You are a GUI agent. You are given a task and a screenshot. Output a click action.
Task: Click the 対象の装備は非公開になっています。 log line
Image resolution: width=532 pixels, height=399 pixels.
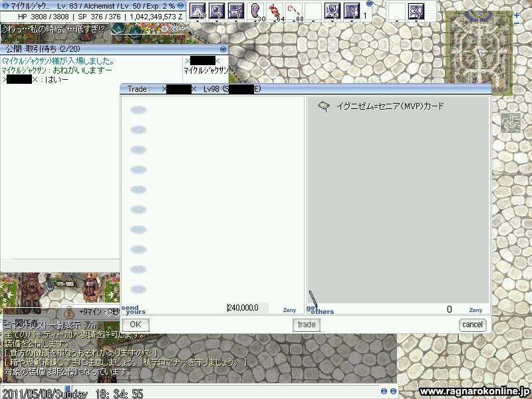pyautogui.click(x=68, y=372)
